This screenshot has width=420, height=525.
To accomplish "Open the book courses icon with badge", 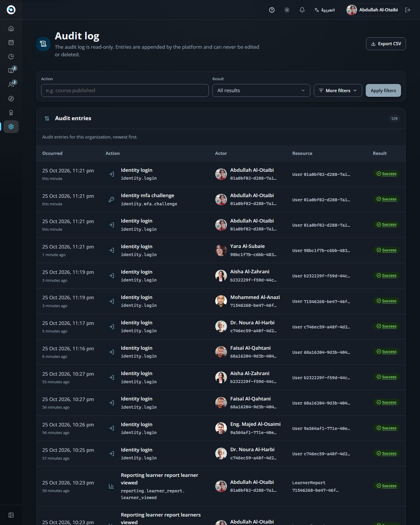I will point(11,70).
